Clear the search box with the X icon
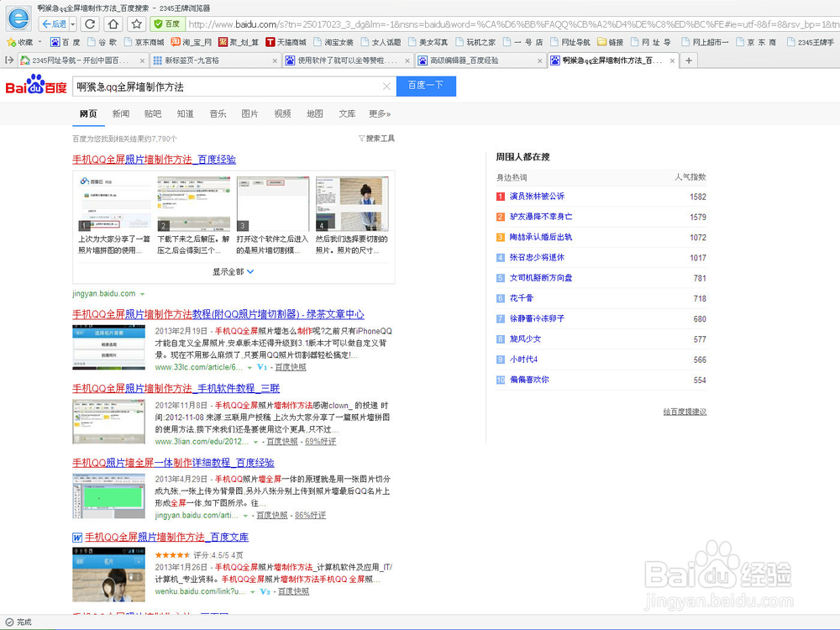 click(386, 87)
